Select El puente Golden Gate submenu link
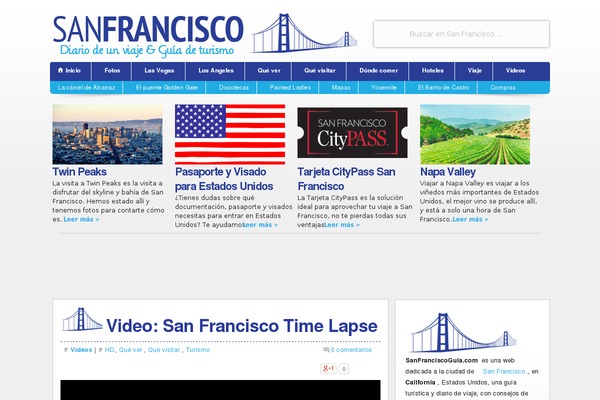Screen dimensions: 600x400 pos(166,88)
